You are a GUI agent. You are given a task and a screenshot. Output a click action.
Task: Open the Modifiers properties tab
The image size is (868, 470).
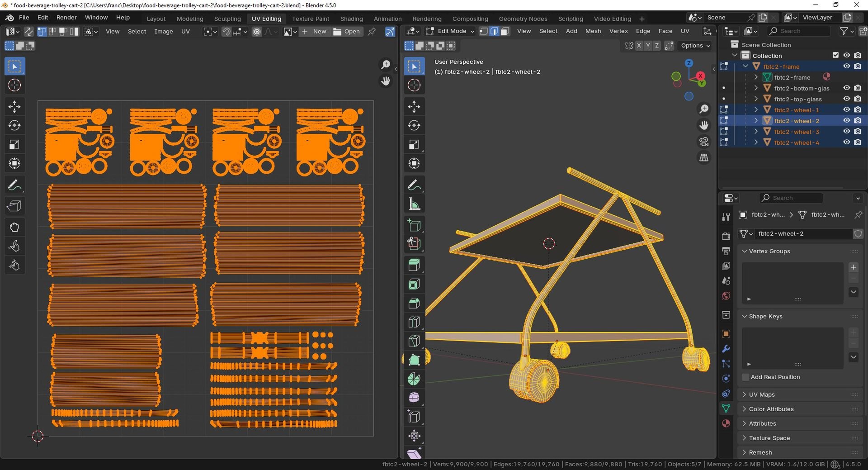726,349
